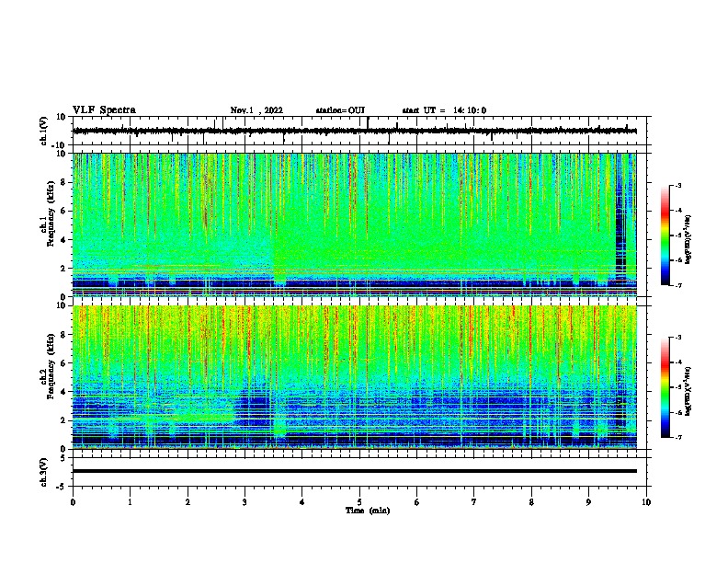This screenshot has width=728, height=563.
Task: Click the "4" kHz tick label of ch.1 spectrogram
Action: pyautogui.click(x=63, y=240)
